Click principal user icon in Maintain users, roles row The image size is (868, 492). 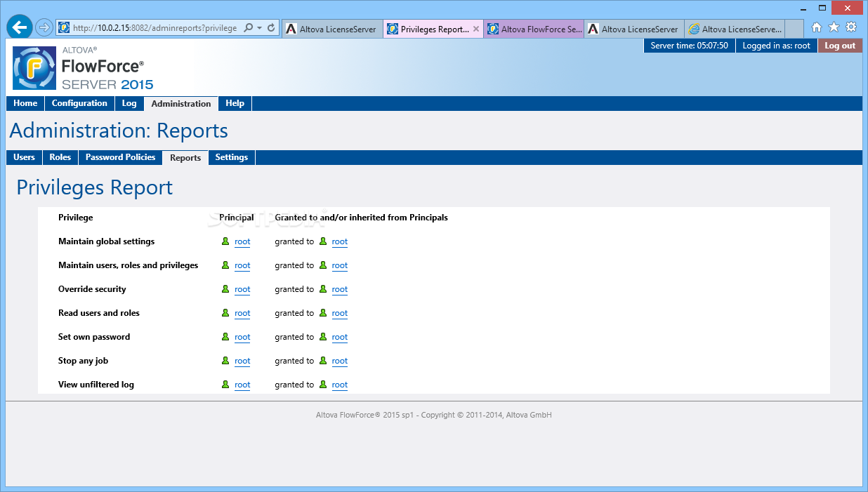225,265
